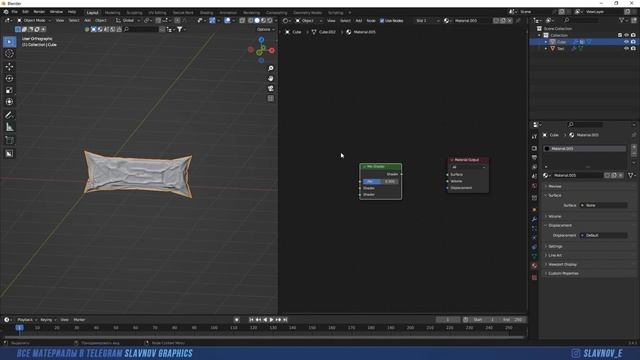
Task: Click the red X axis gizmo circle
Action: [272, 50]
